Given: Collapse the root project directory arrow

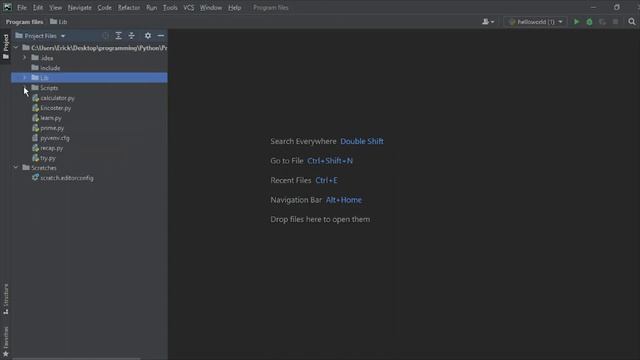Looking at the screenshot, I should tap(16, 48).
